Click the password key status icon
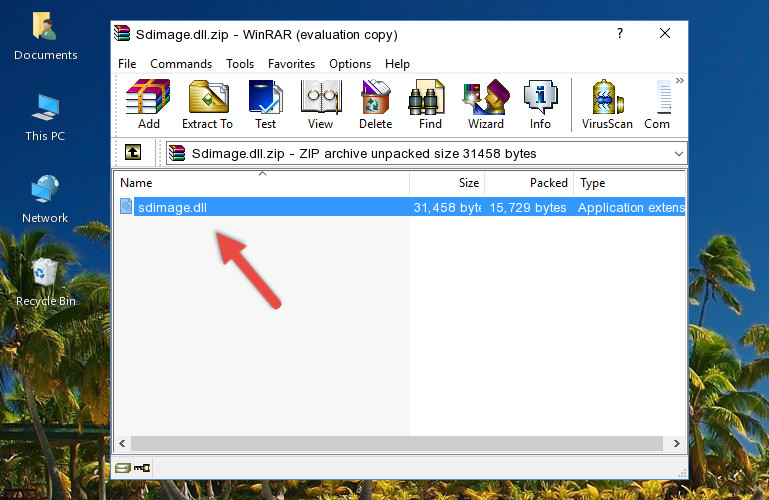 (142, 468)
